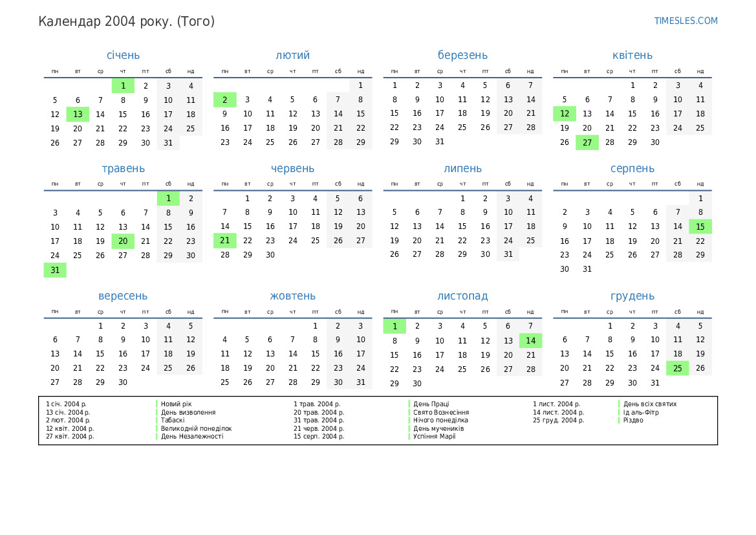The width and height of the screenshot is (756, 535).
Task: Click highlighted May 20 holiday cell
Action: [123, 241]
